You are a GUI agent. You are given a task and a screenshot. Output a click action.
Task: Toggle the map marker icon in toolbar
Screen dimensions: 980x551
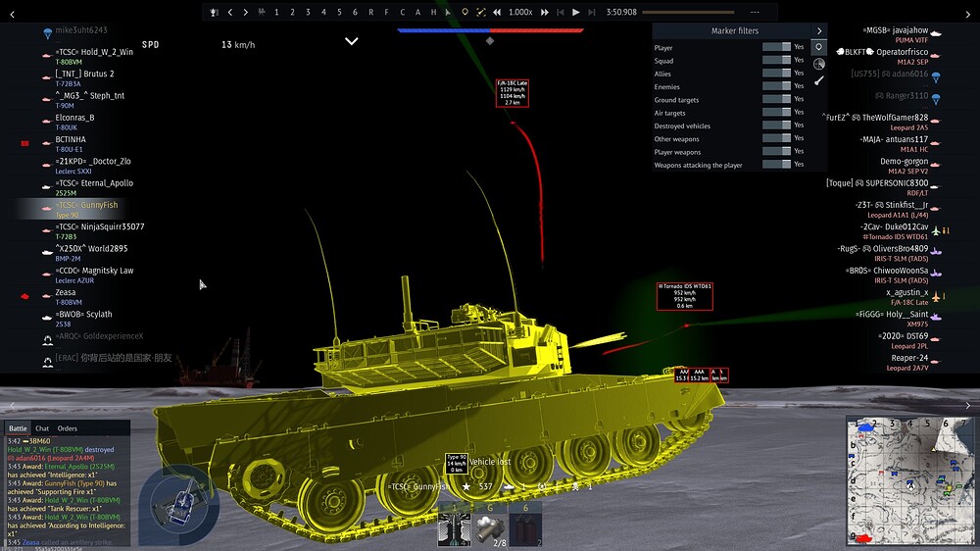click(465, 12)
